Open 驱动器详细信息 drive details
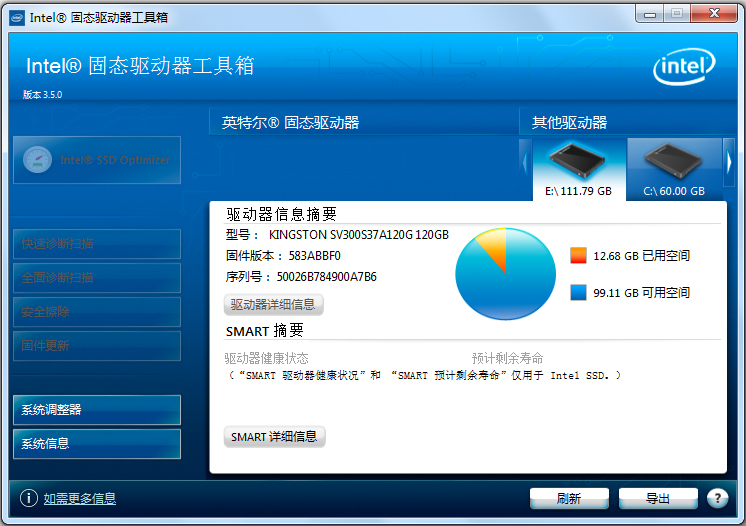Viewport: 746px width, 526px height. 274,304
